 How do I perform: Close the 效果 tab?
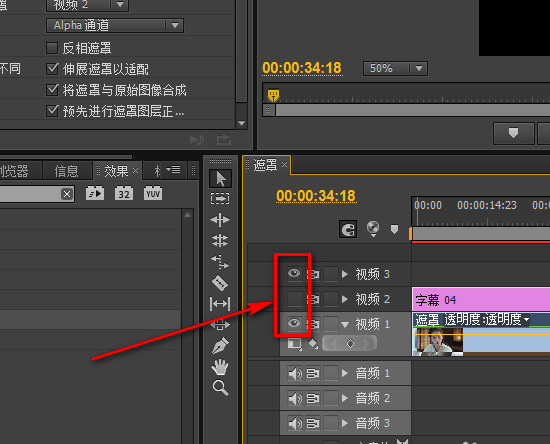pos(135,171)
